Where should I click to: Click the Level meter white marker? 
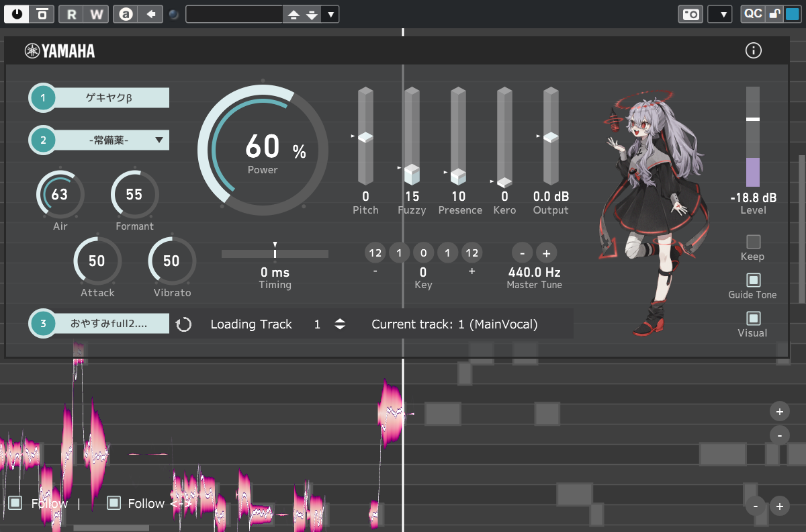(x=753, y=119)
